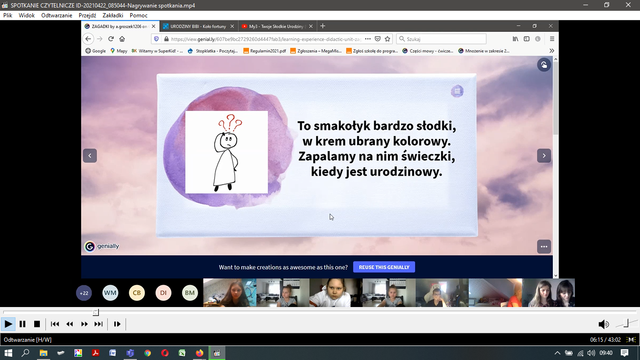Open the Części mowy bookmark
Viewport: 640px width, 360px height.
(428, 51)
